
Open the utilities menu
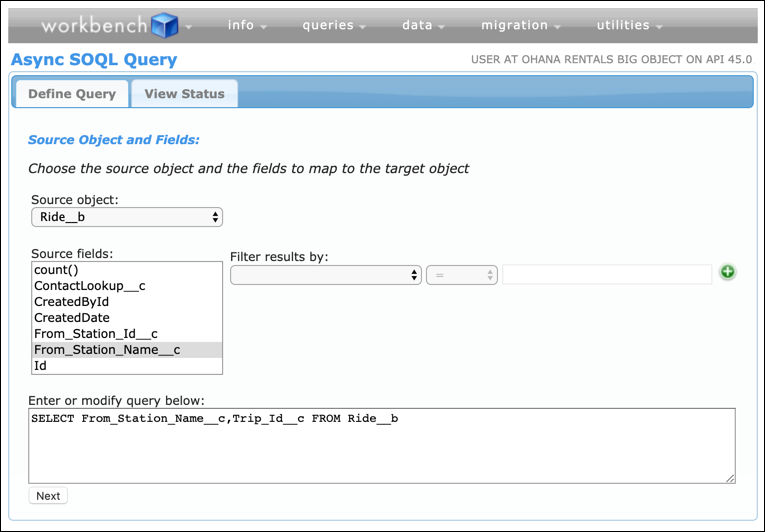[x=629, y=25]
